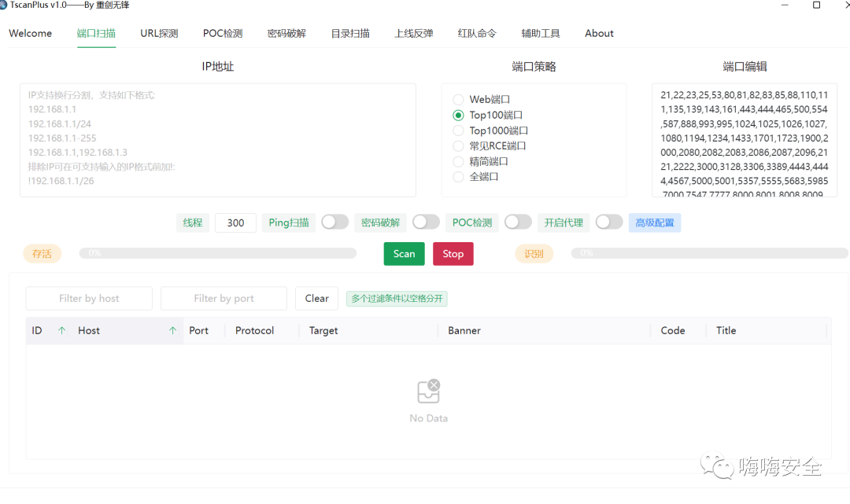850x504 pixels.
Task: Start scanning with the Scan button
Action: coord(404,253)
